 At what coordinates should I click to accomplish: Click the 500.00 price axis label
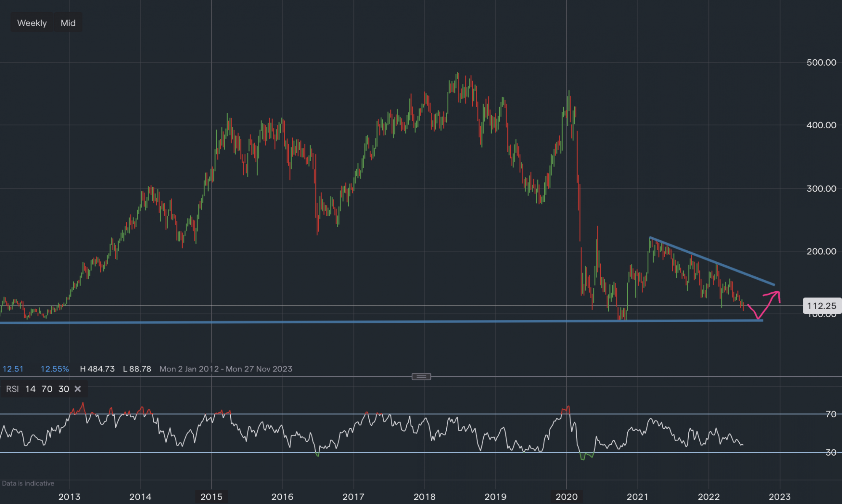821,62
